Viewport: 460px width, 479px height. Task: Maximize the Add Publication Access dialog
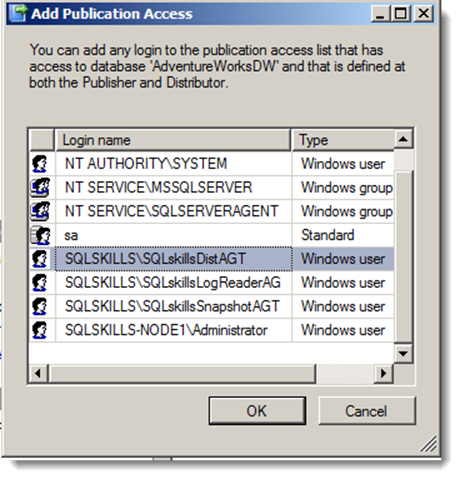[401, 14]
